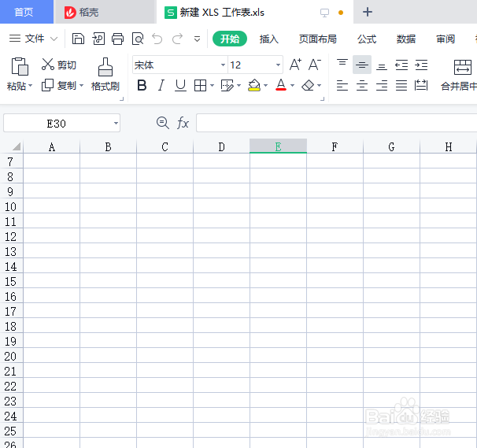
Task: Click the draw border pencil icon
Action: [227, 86]
